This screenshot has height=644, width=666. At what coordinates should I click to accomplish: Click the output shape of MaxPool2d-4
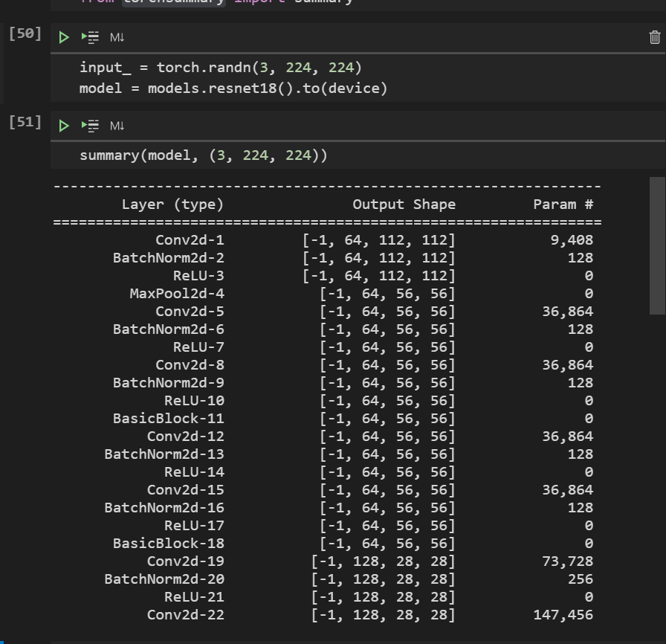pos(387,294)
